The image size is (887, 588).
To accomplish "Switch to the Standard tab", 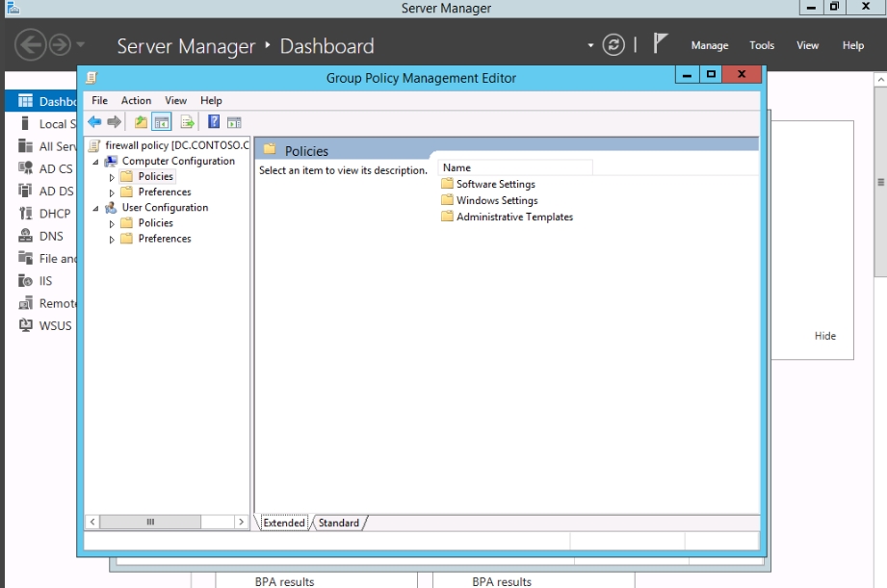I will pyautogui.click(x=339, y=523).
